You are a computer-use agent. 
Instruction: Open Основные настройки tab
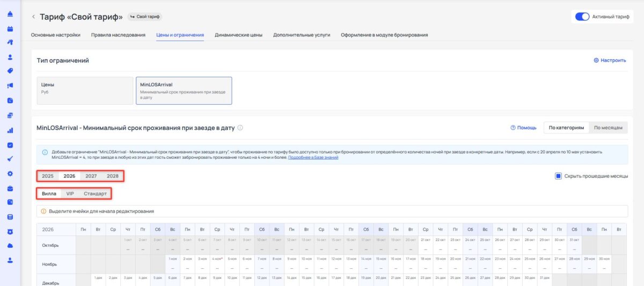(56, 35)
